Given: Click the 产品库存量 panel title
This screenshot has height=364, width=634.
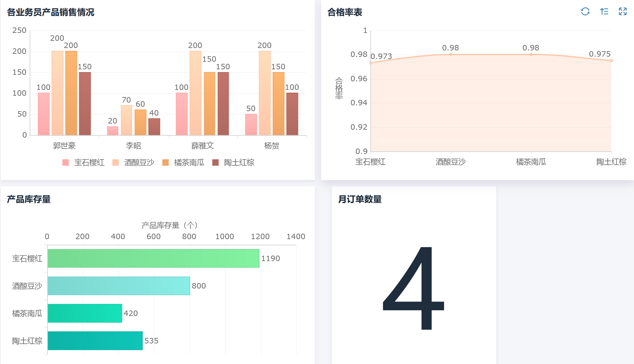Looking at the screenshot, I should [x=29, y=199].
